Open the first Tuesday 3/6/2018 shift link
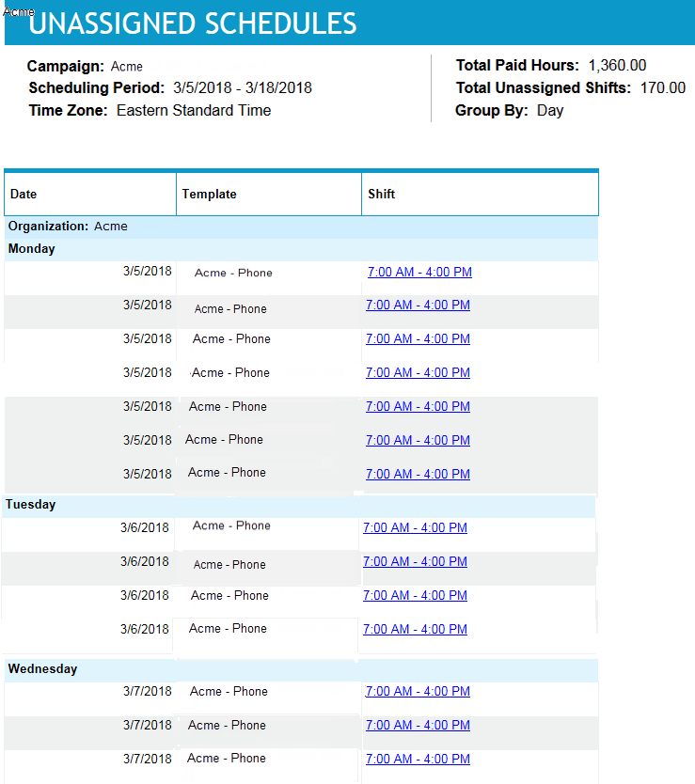Viewport: 695px width, 784px height. (416, 527)
